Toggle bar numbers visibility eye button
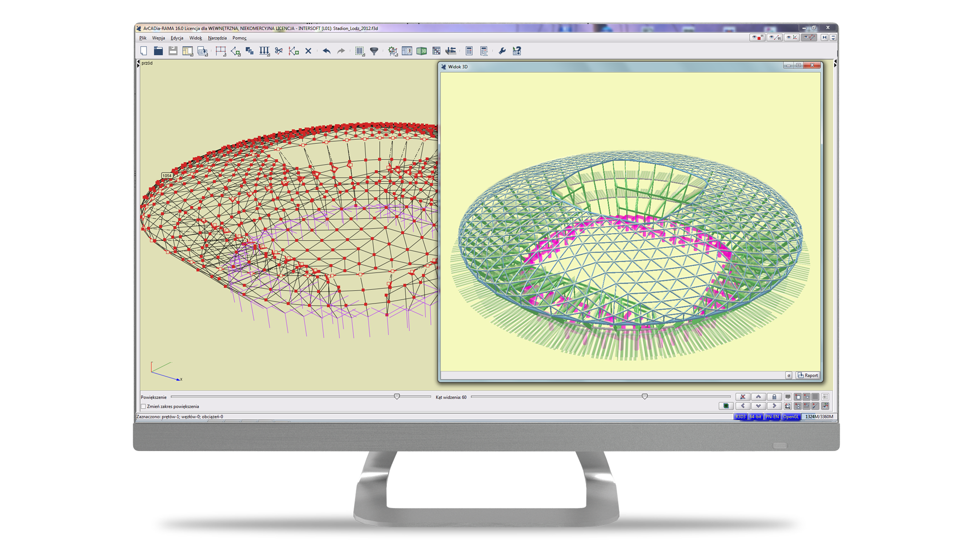The image size is (980, 551). coord(774,38)
